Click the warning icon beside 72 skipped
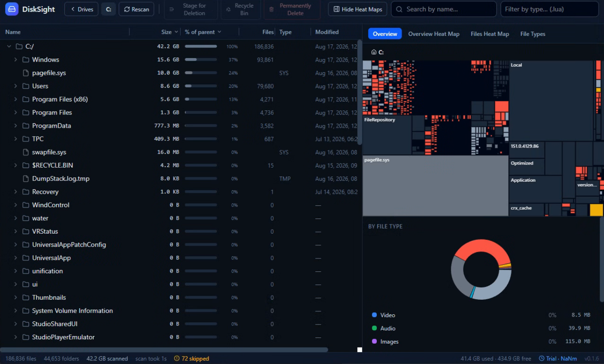604x364 pixels. (177, 358)
